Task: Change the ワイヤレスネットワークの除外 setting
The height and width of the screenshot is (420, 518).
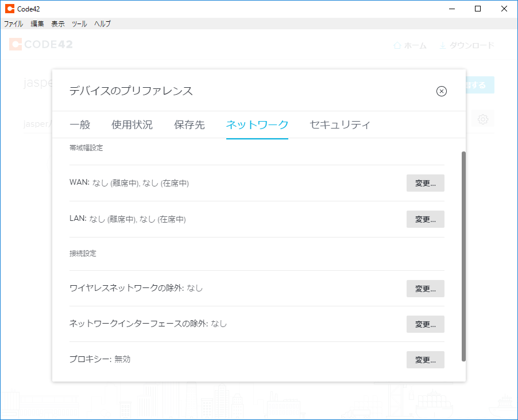Action: click(x=425, y=289)
